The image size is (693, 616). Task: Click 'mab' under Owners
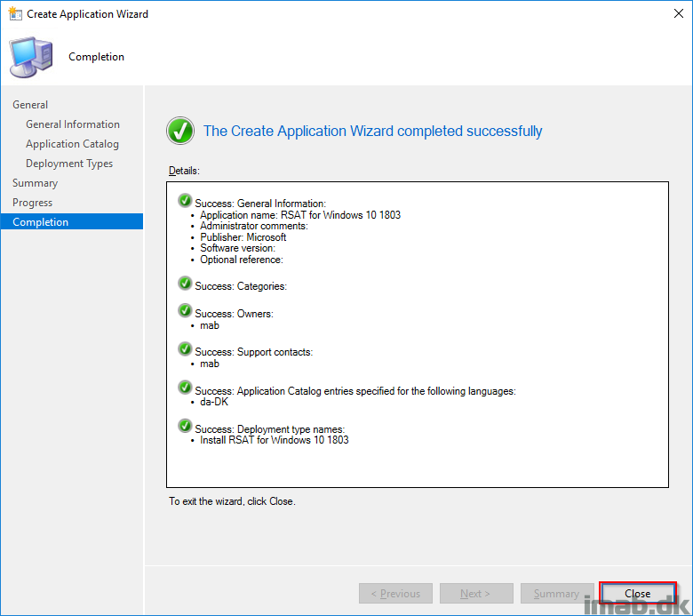[210, 325]
